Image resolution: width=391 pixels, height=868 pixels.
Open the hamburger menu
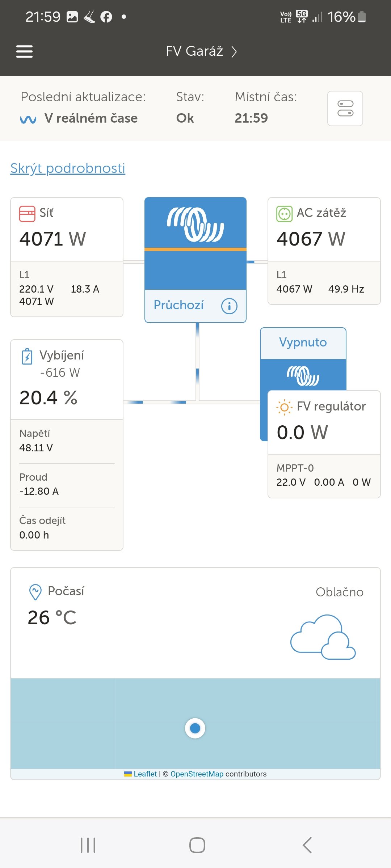pyautogui.click(x=25, y=51)
